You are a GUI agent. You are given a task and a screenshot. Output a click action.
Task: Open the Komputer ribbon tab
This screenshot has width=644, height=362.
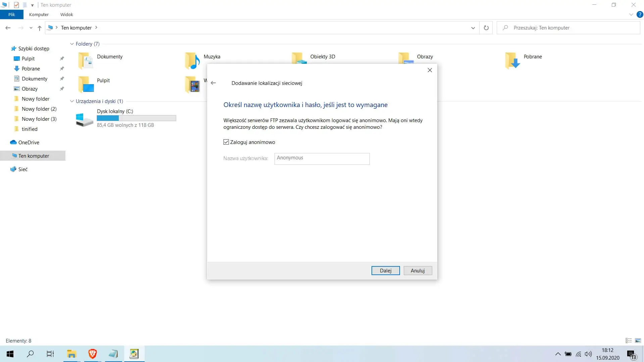(x=39, y=14)
